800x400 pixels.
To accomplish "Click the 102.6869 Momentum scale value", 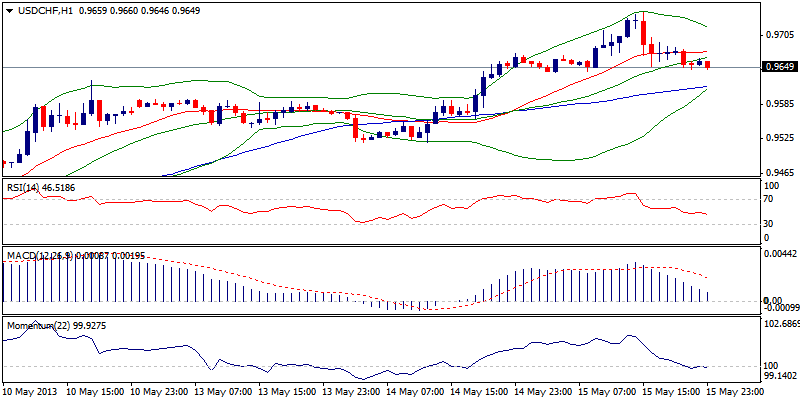I will click(780, 325).
